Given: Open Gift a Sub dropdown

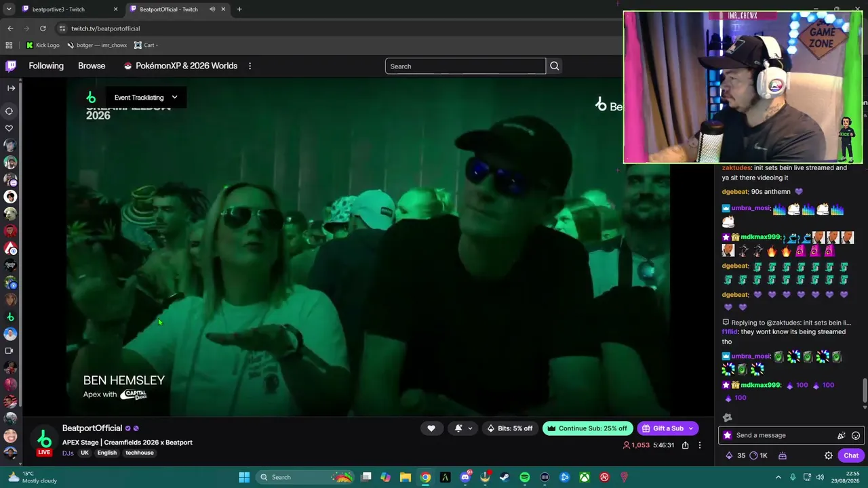Looking at the screenshot, I should [668, 428].
